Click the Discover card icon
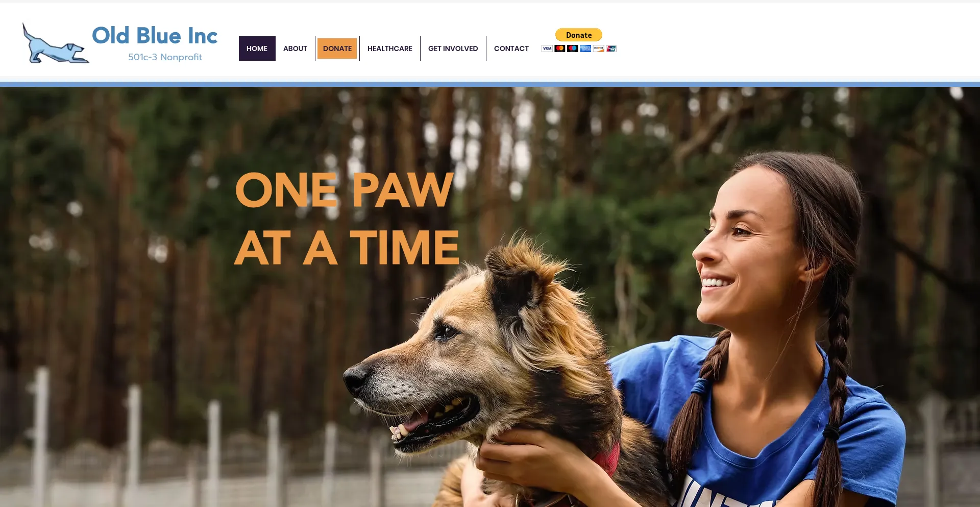The image size is (980, 507). click(x=598, y=49)
